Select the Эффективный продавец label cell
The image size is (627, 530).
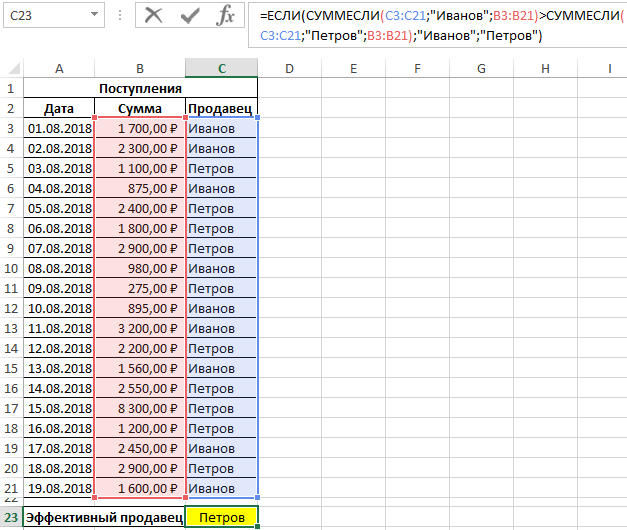pyautogui.click(x=104, y=517)
